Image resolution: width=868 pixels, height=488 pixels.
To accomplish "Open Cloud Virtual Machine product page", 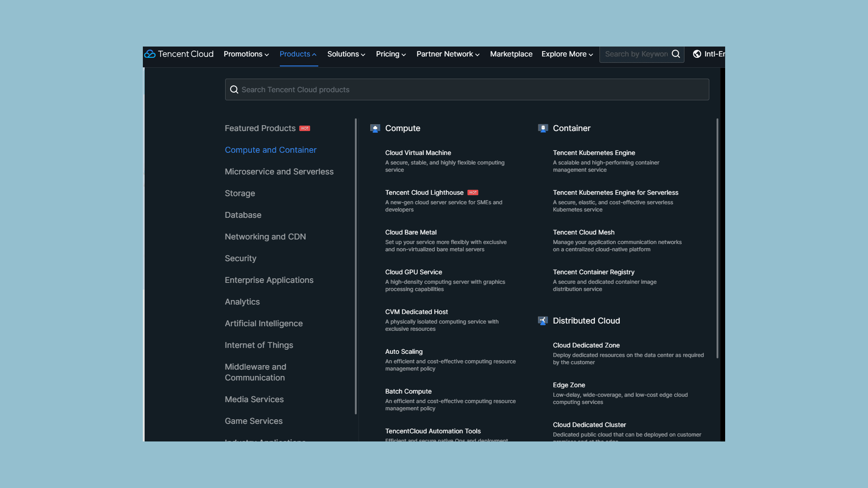I will point(418,153).
